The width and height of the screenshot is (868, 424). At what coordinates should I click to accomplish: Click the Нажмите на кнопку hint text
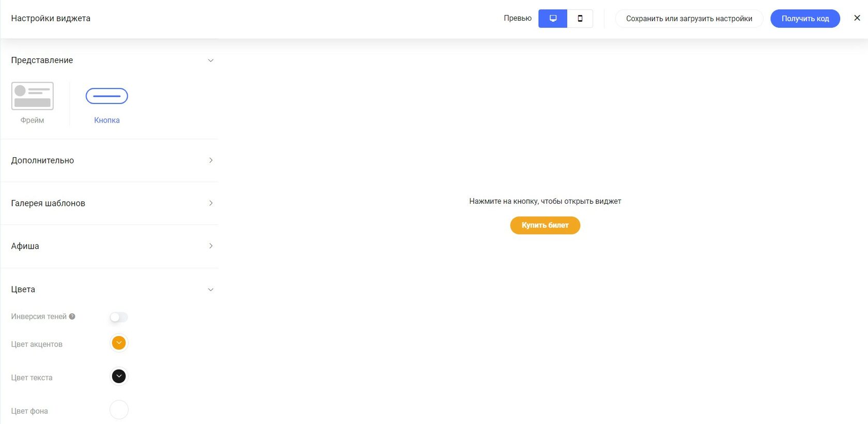(x=545, y=201)
